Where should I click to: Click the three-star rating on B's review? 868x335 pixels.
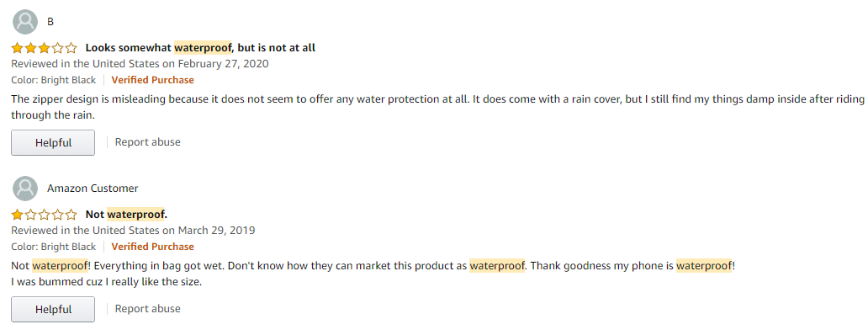tap(45, 48)
